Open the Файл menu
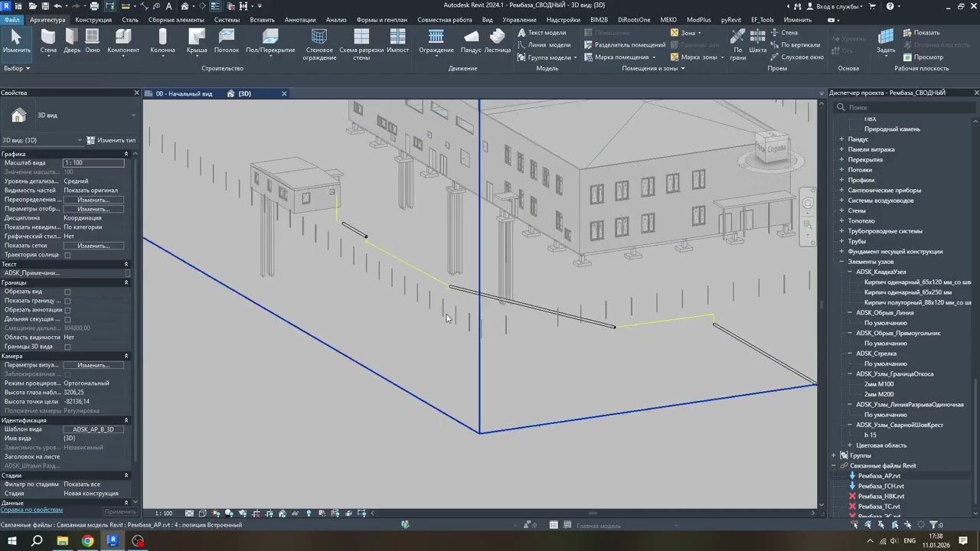 11,20
